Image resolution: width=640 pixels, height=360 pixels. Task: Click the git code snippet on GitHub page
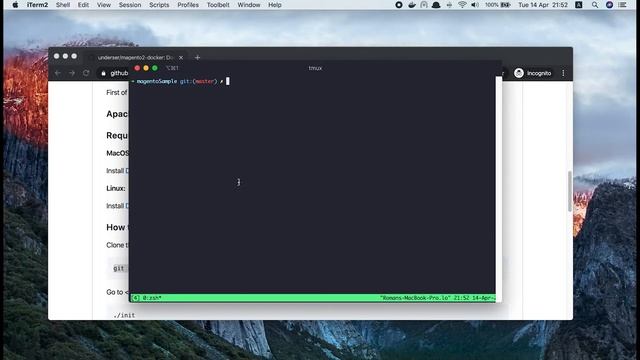tap(119, 268)
